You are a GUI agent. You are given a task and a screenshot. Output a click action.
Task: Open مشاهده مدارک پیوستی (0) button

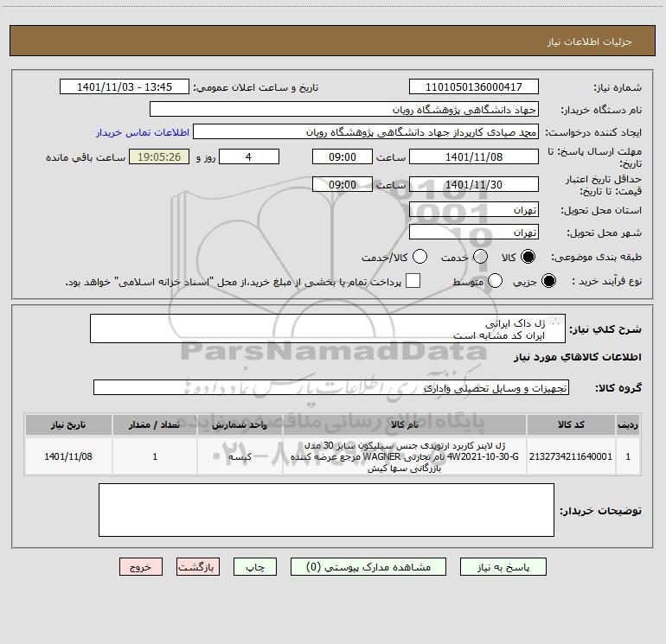point(368,567)
